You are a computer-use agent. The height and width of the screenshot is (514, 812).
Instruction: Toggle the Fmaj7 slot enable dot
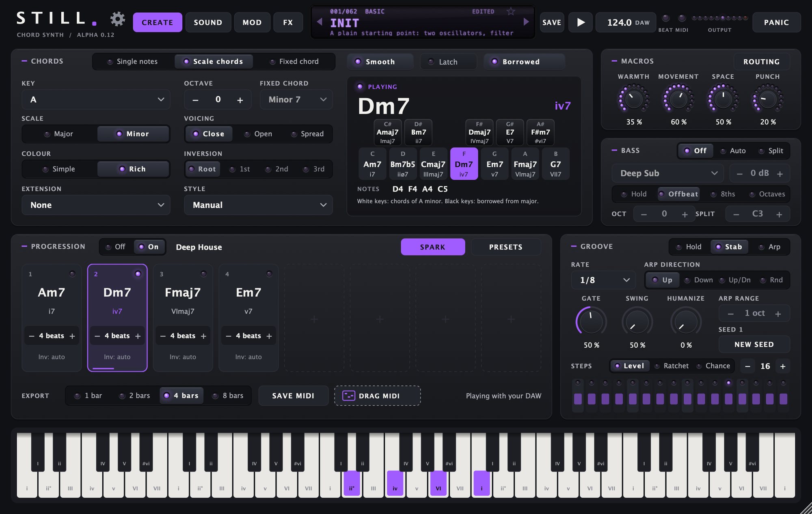(x=203, y=274)
